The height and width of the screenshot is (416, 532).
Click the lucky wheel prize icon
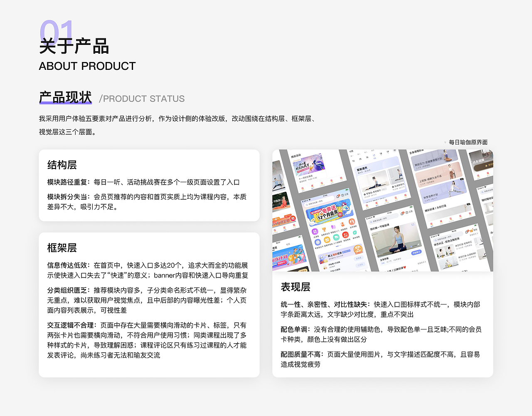tap(358, 250)
